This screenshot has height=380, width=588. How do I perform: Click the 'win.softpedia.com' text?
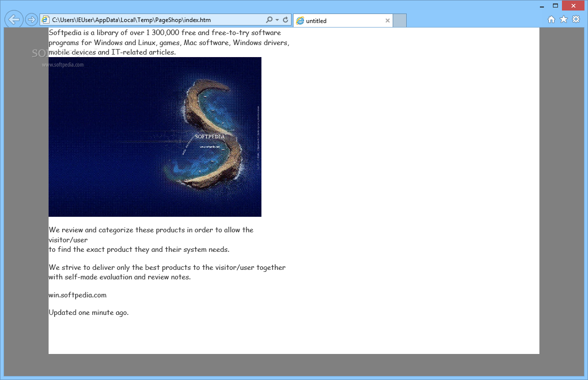(78, 295)
